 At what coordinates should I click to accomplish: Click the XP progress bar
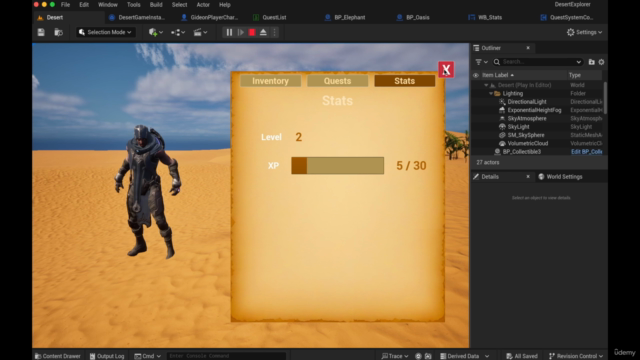click(338, 166)
